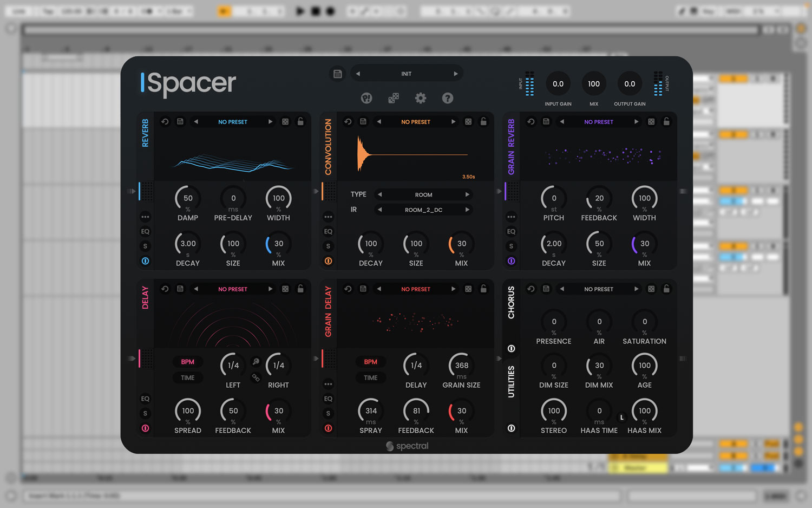Switch Delay module to BPM mode
Screen dimensions: 812x508
coord(188,362)
